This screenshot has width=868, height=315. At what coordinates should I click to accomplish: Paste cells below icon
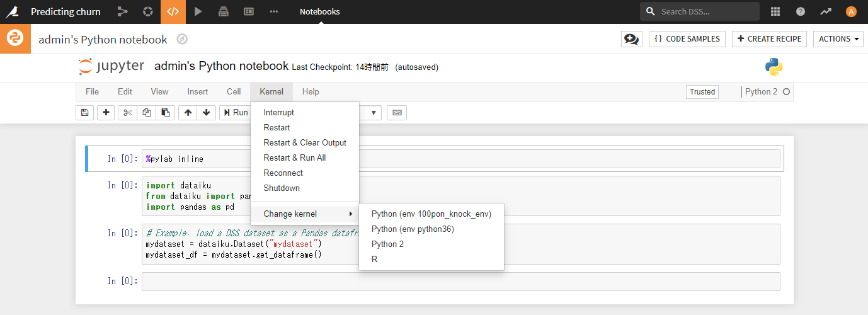point(165,112)
